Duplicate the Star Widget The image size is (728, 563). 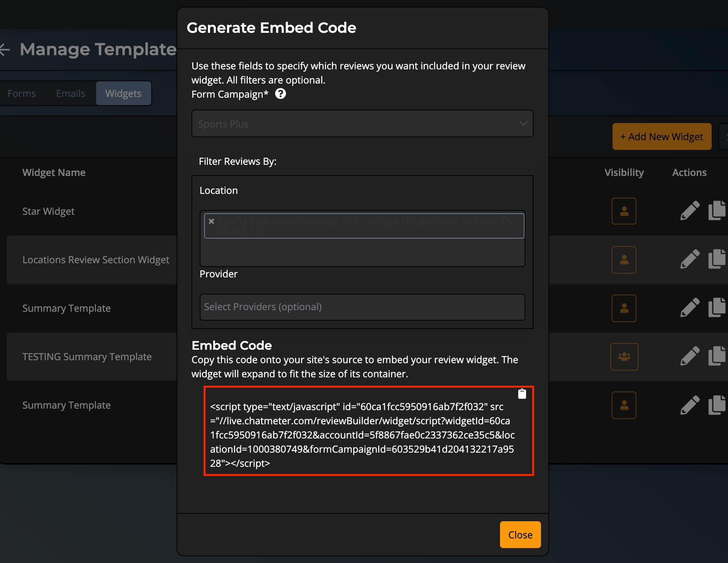pyautogui.click(x=717, y=211)
